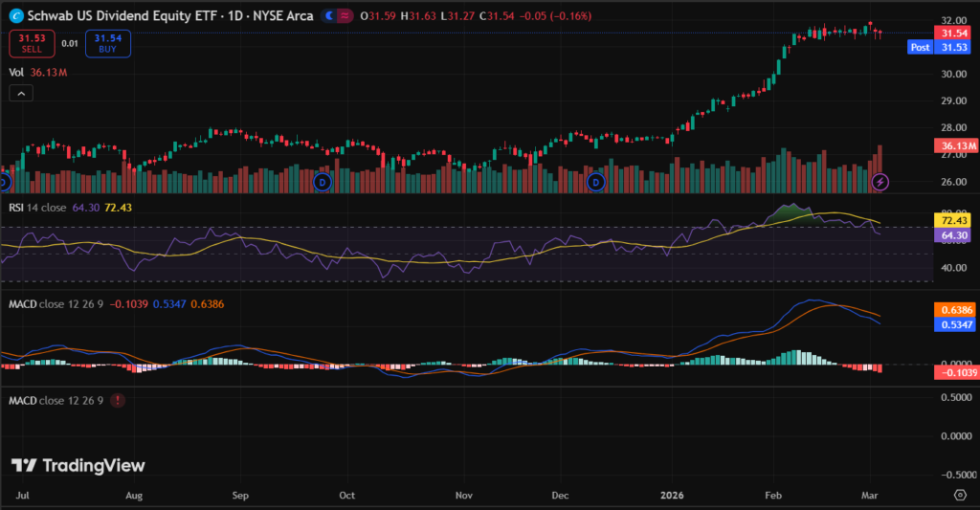Collapse the indicator legend with the chevron
980x510 pixels.
point(20,93)
